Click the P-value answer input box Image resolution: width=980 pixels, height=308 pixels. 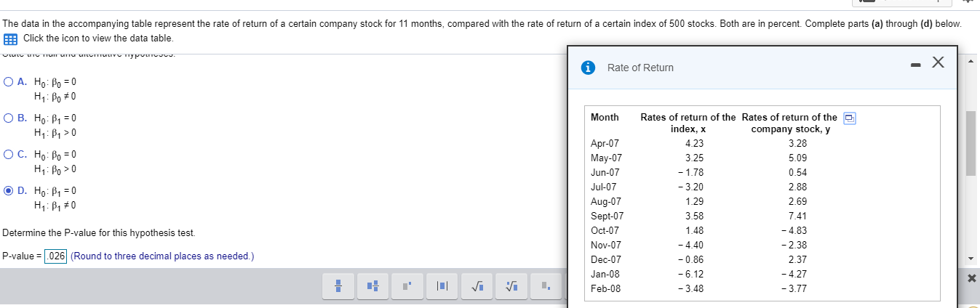(55, 256)
